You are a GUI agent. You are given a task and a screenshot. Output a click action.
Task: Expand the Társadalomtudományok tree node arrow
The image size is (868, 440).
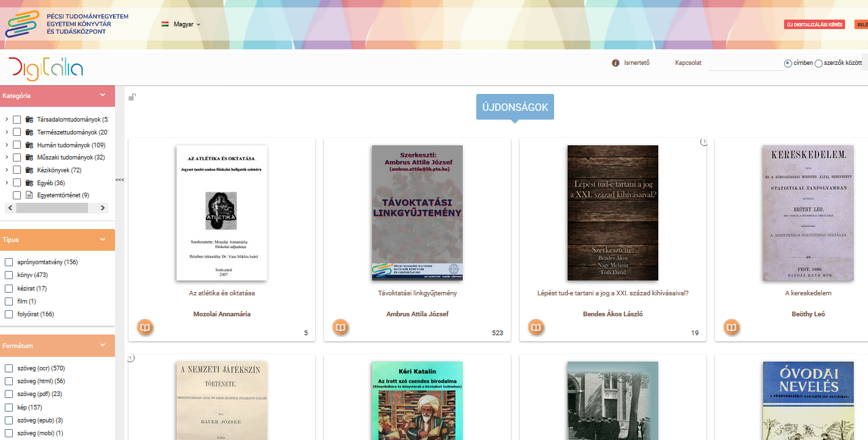click(x=7, y=120)
